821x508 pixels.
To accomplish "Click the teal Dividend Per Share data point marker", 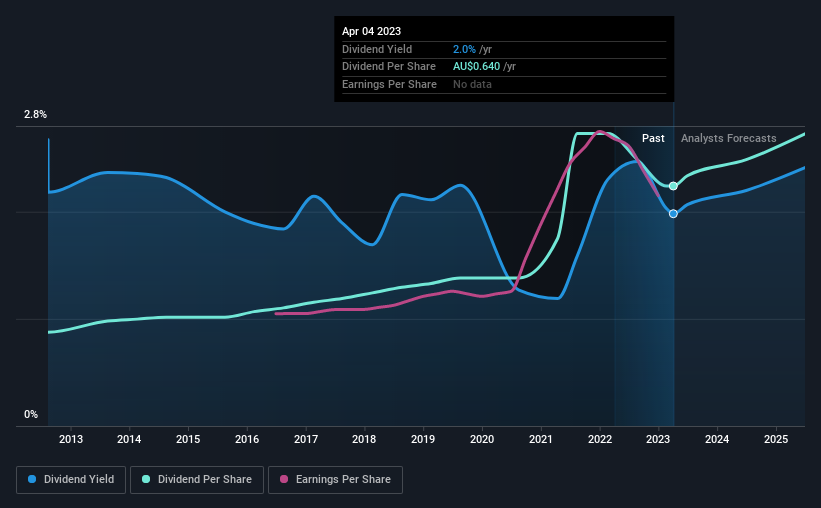I will coord(673,186).
